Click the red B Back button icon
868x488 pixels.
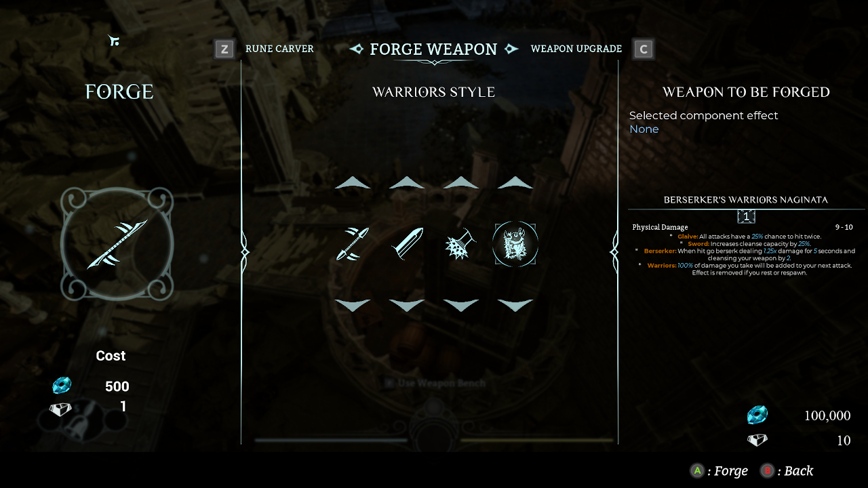coord(767,470)
